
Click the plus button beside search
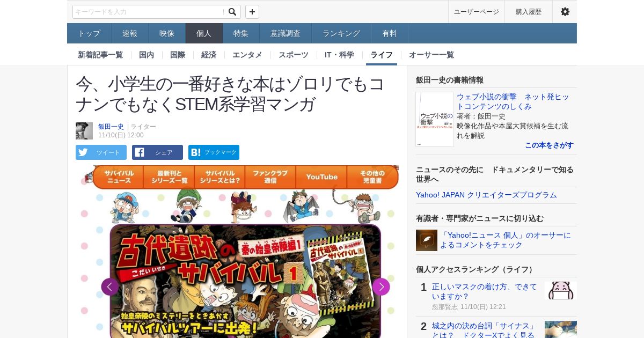(252, 12)
